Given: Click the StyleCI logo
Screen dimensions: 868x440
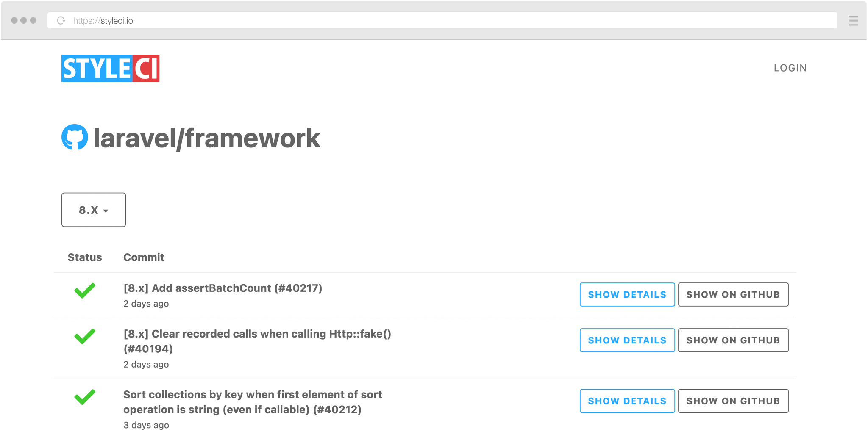Looking at the screenshot, I should click(x=110, y=68).
